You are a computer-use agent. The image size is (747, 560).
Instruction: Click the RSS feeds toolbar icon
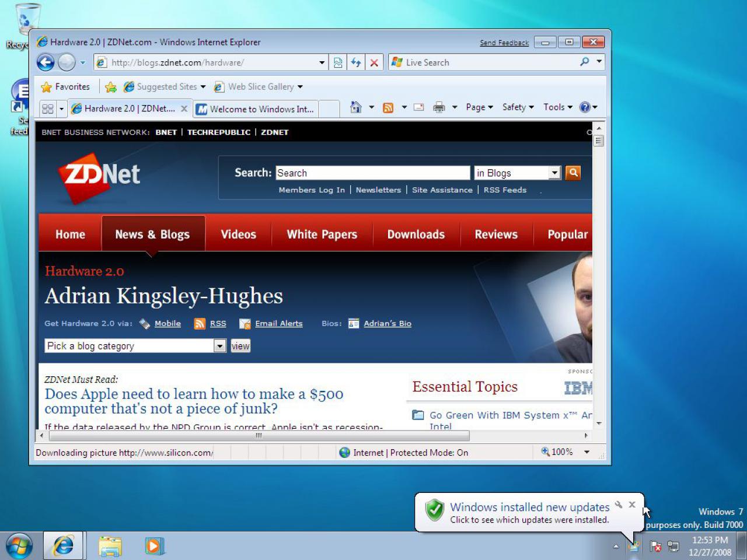click(x=388, y=107)
